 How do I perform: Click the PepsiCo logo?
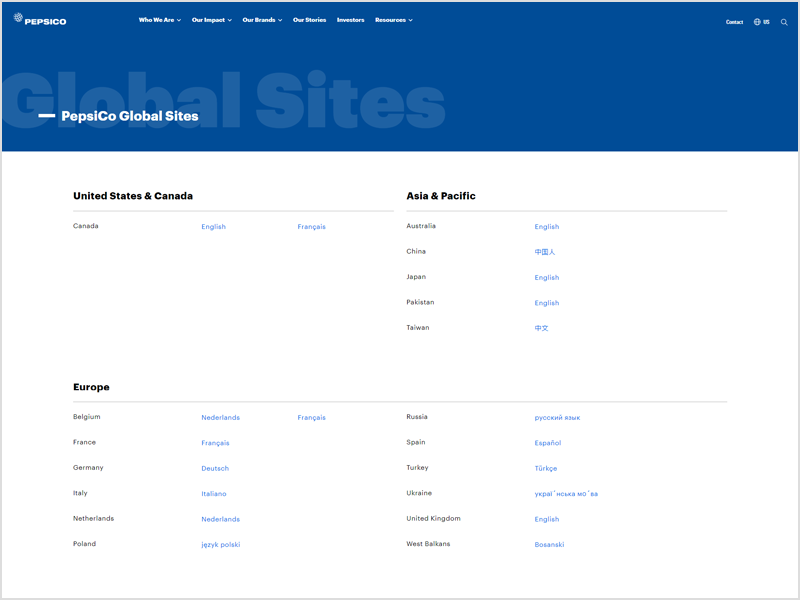(40, 19)
